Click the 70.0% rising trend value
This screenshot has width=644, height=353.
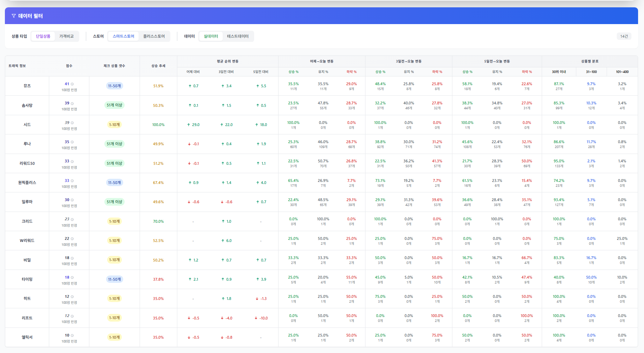[x=158, y=221]
